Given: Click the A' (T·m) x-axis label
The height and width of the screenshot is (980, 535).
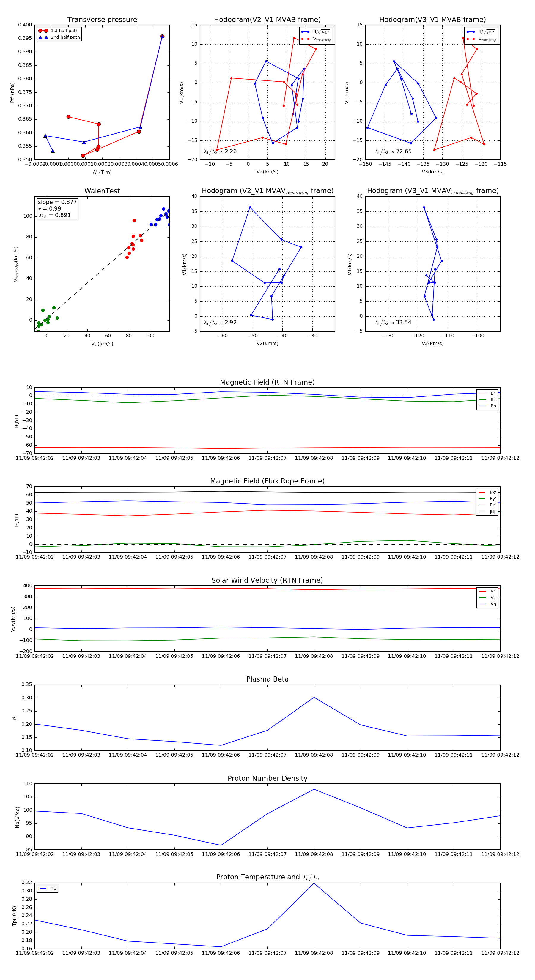Looking at the screenshot, I should click(102, 172).
